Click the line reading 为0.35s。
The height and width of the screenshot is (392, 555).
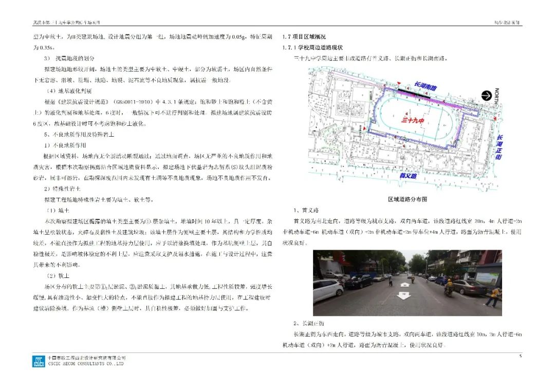click(44, 47)
